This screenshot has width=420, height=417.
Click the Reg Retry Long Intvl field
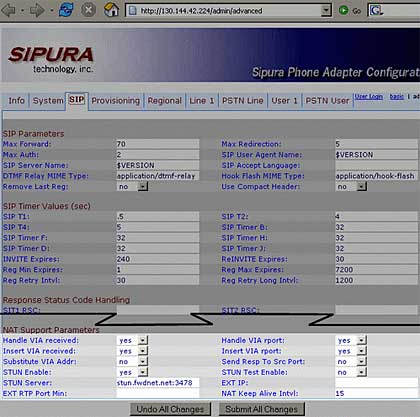tap(376, 281)
